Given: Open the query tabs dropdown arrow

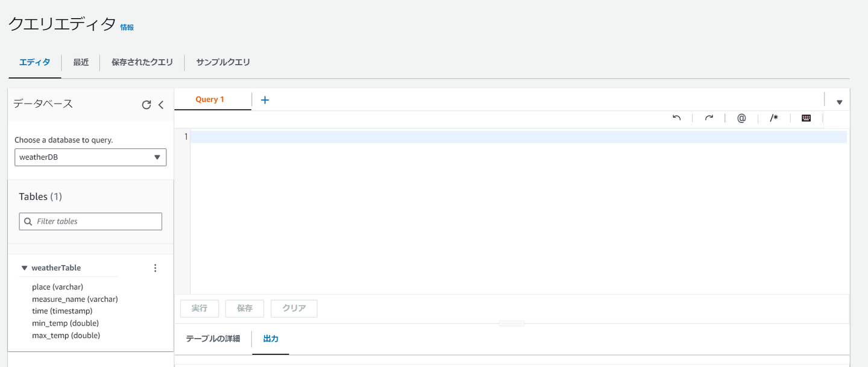Looking at the screenshot, I should (839, 102).
